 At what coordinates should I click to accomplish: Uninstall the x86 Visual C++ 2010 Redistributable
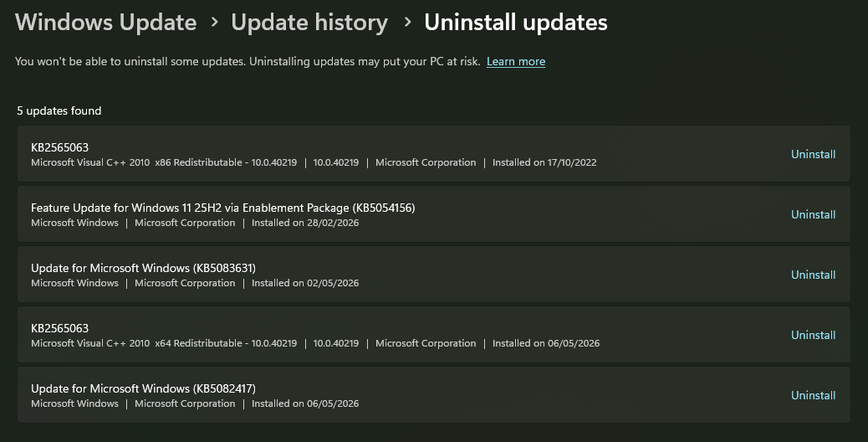(x=813, y=154)
